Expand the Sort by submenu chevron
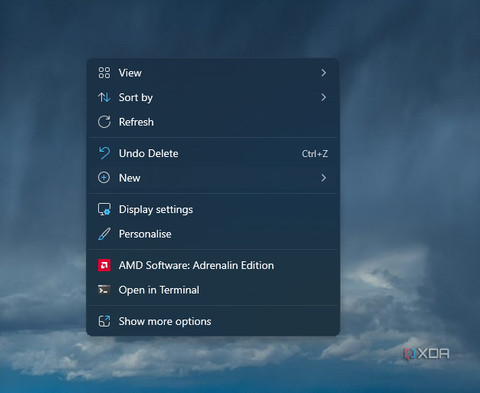Image resolution: width=480 pixels, height=393 pixels. pos(323,97)
